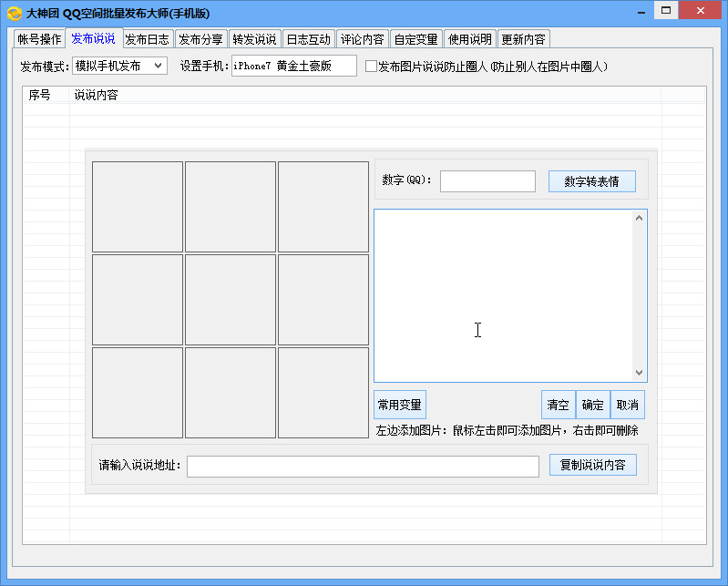The image size is (728, 586).
Task: Click the 说说内容 column header
Action: click(x=365, y=95)
